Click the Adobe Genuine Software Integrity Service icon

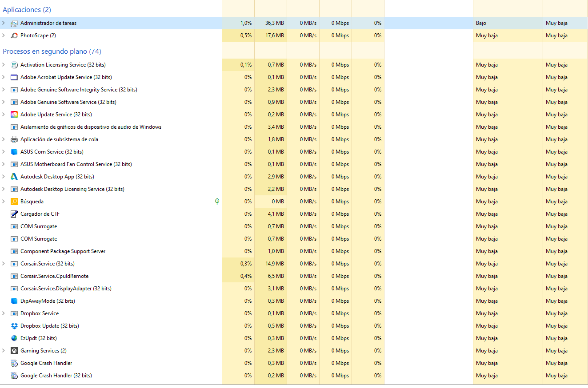(x=14, y=90)
